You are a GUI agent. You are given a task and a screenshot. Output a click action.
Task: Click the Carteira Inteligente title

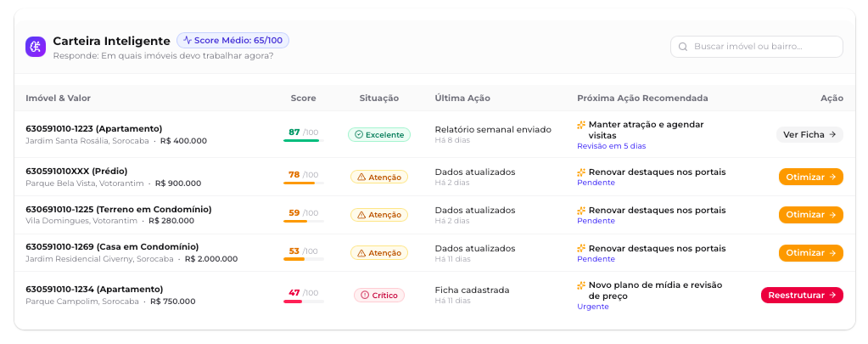(111, 41)
